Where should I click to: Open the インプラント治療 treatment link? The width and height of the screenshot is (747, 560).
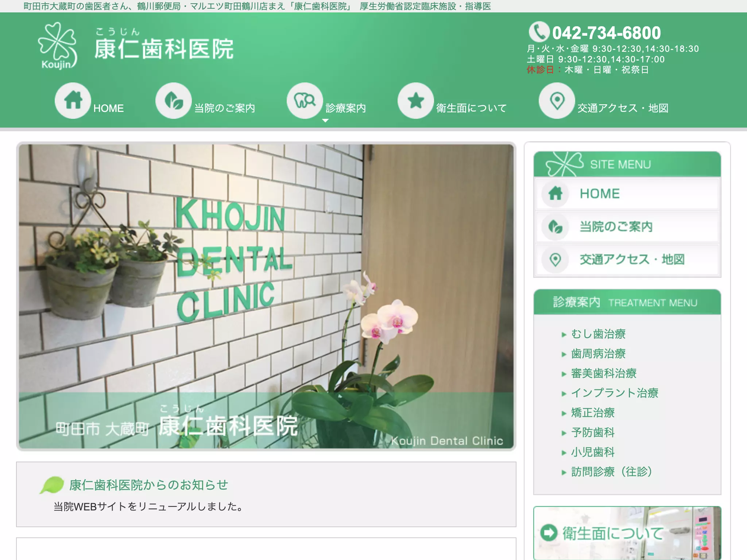(x=615, y=393)
